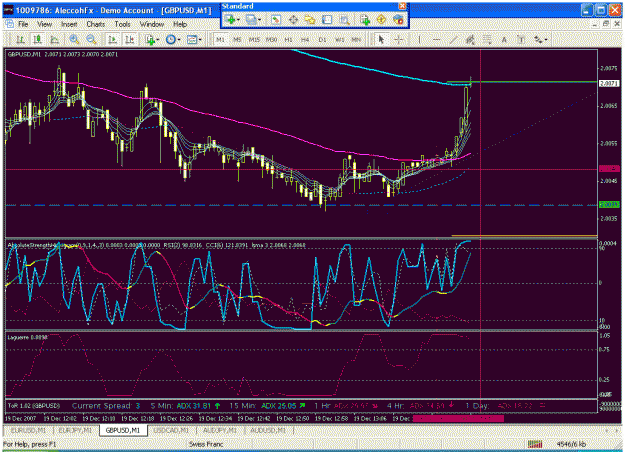Select the Crosshair tool

pyautogui.click(x=398, y=39)
